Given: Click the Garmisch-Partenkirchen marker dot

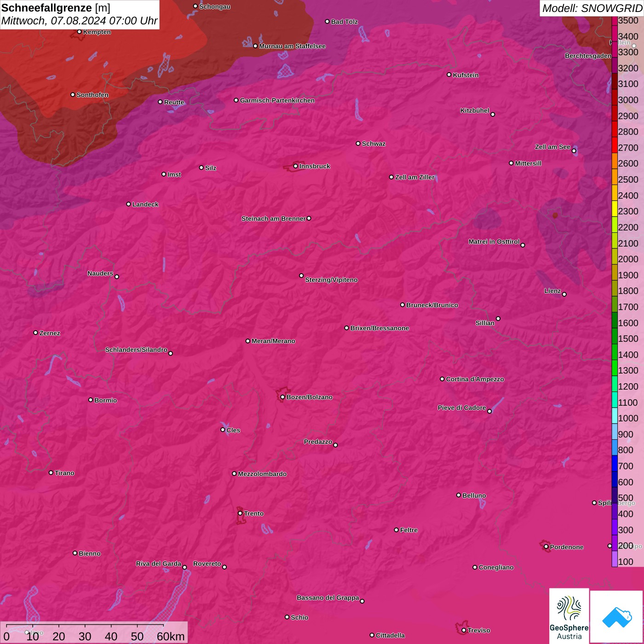Looking at the screenshot, I should [236, 100].
